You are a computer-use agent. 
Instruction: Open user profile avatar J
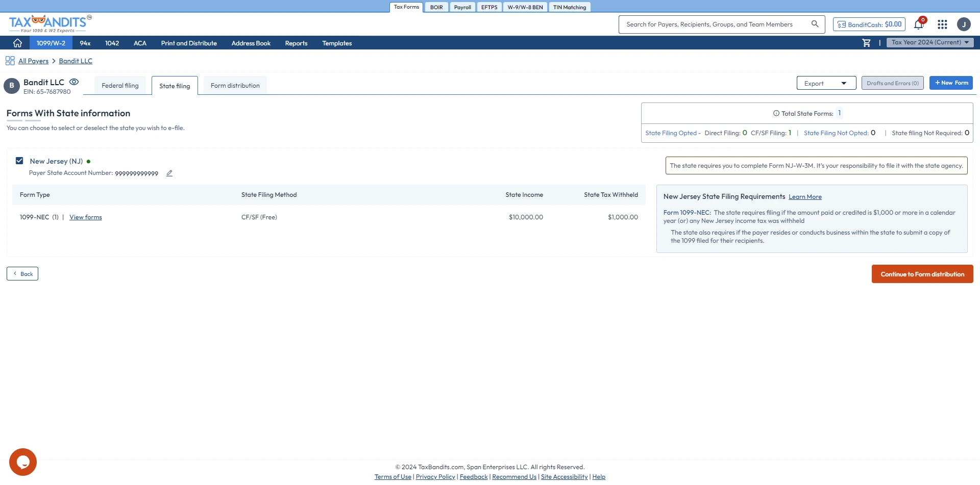pyautogui.click(x=964, y=24)
